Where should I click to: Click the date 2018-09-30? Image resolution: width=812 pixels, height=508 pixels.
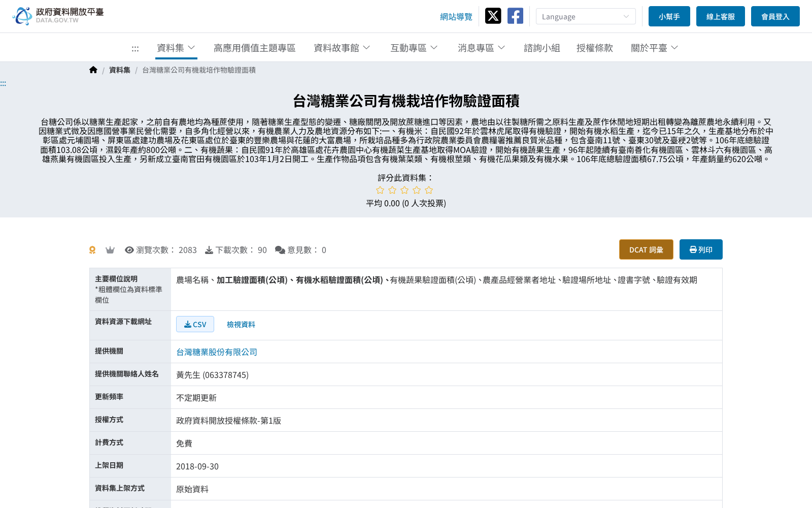point(197,466)
